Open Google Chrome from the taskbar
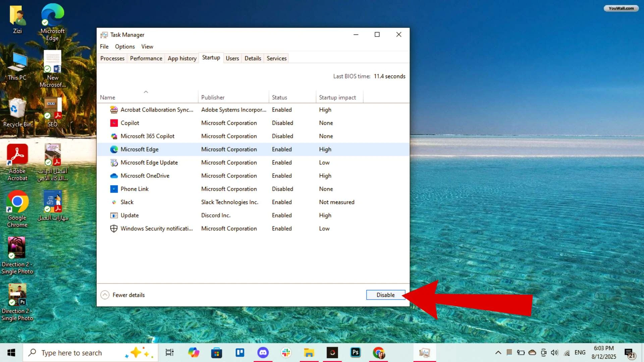Screen dimensions: 644x362 [x=378, y=353]
